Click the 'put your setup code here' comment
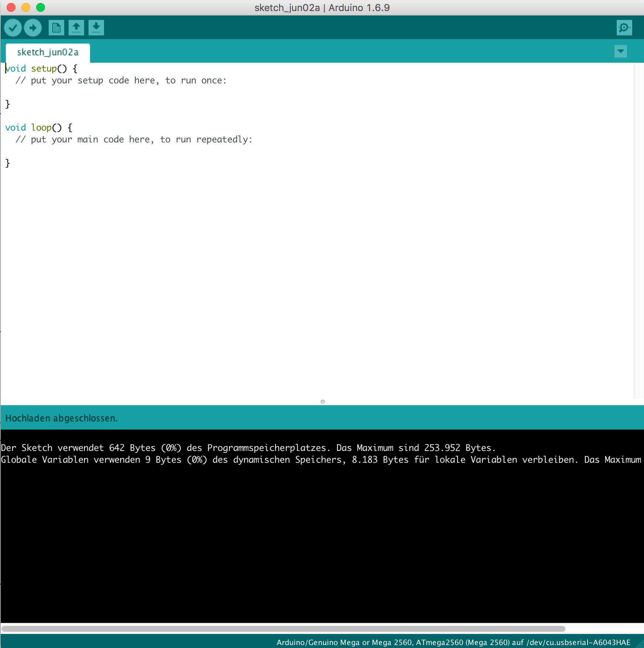 click(121, 80)
